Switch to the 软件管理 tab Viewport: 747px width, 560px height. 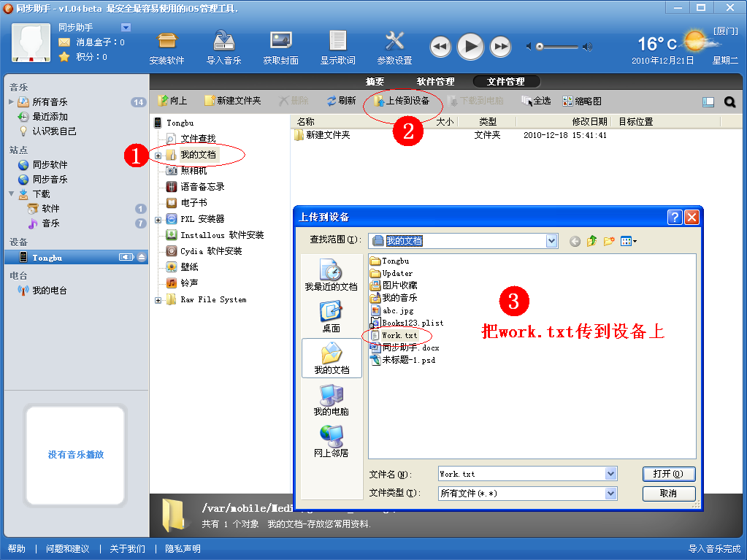(x=435, y=82)
